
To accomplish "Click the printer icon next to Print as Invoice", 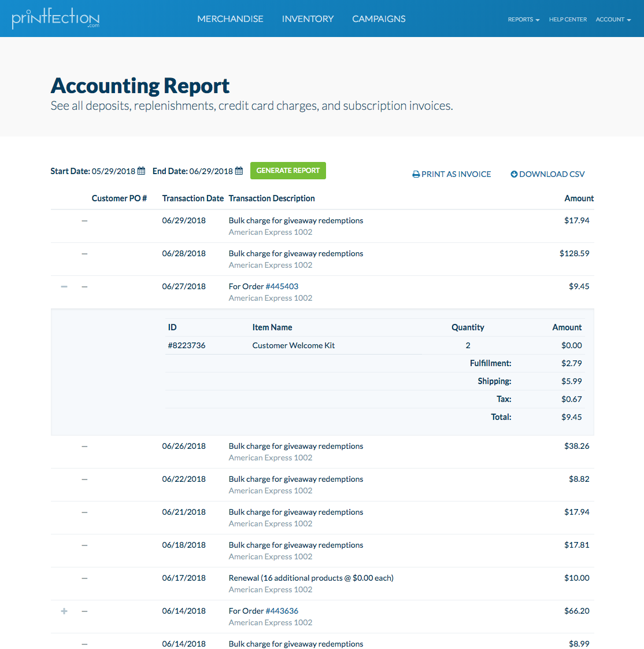I will point(416,174).
